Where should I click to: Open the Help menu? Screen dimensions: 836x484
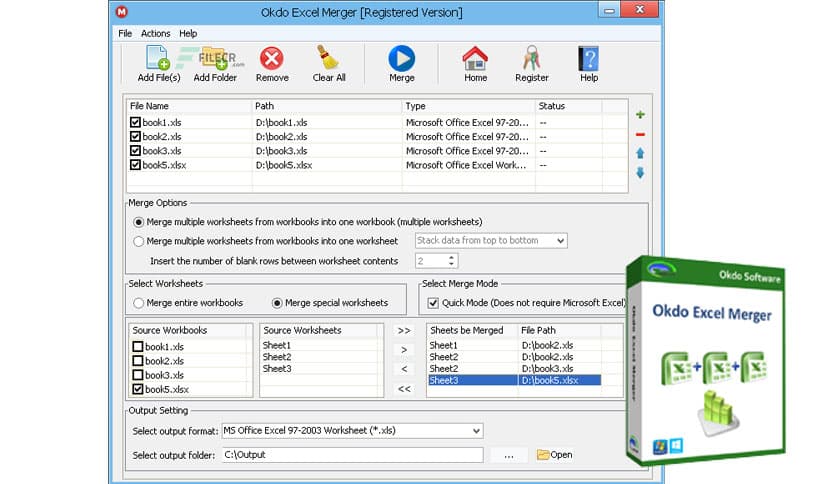pos(188,33)
